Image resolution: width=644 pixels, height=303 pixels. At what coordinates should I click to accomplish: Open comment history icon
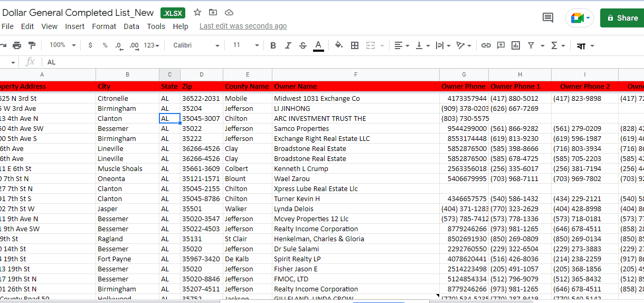click(548, 18)
